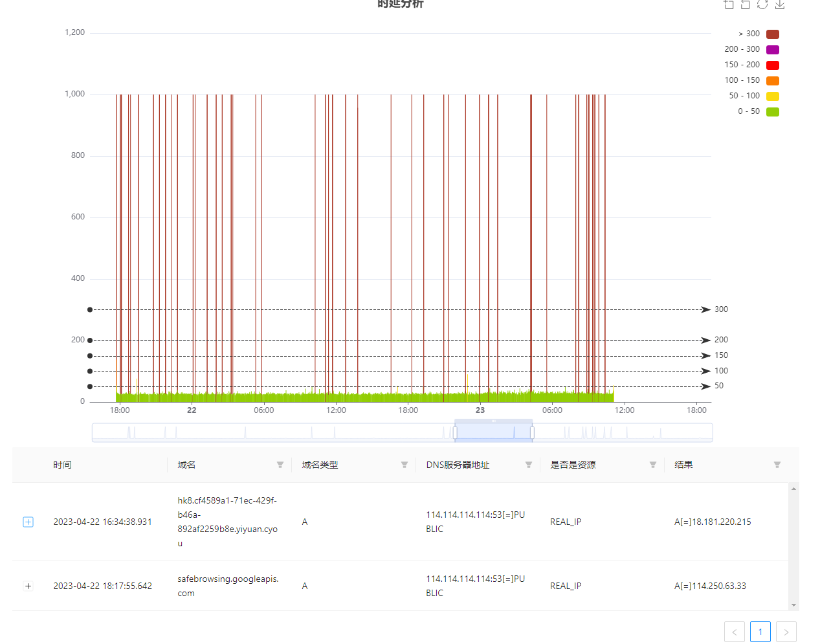Toggle the 100 - 150 orange legend swatch
This screenshot has width=820, height=644.
772,81
